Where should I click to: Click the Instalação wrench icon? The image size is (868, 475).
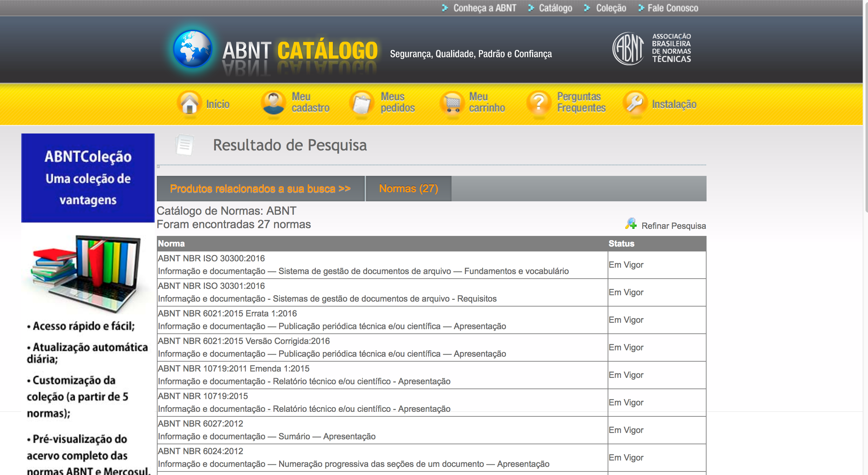point(635,103)
